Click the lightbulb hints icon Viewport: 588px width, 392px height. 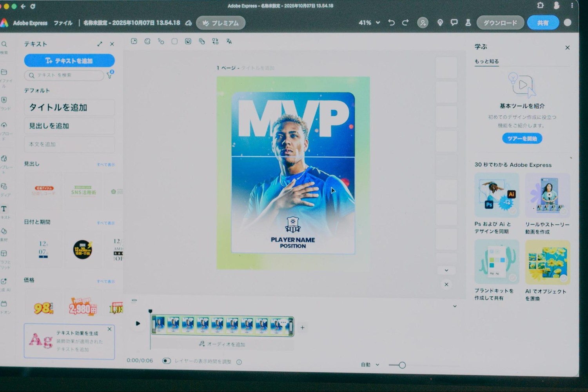(x=440, y=23)
